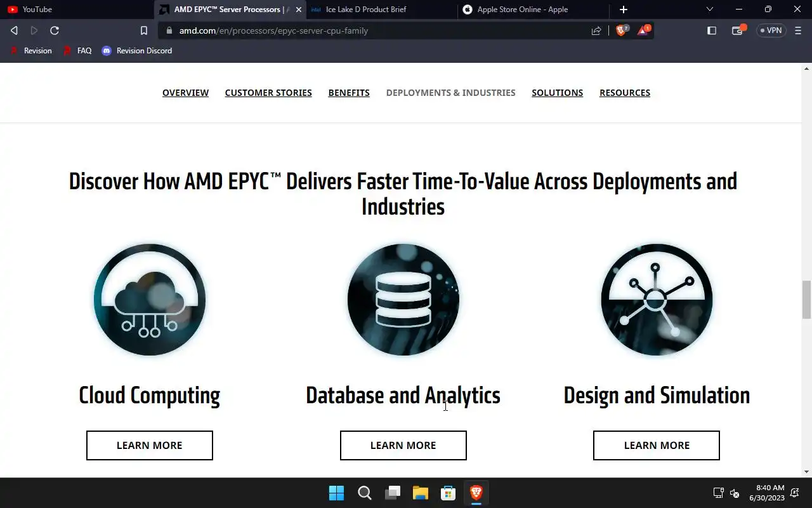Viewport: 812px width, 508px height.
Task: Click the page vertical scrollbar thumb
Action: [x=807, y=300]
